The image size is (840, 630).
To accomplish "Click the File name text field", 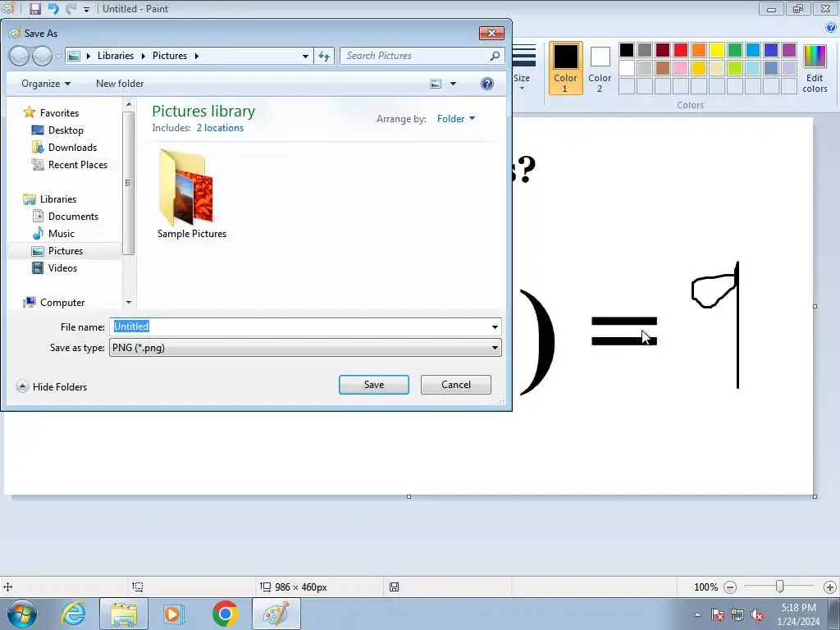I will [x=299, y=326].
